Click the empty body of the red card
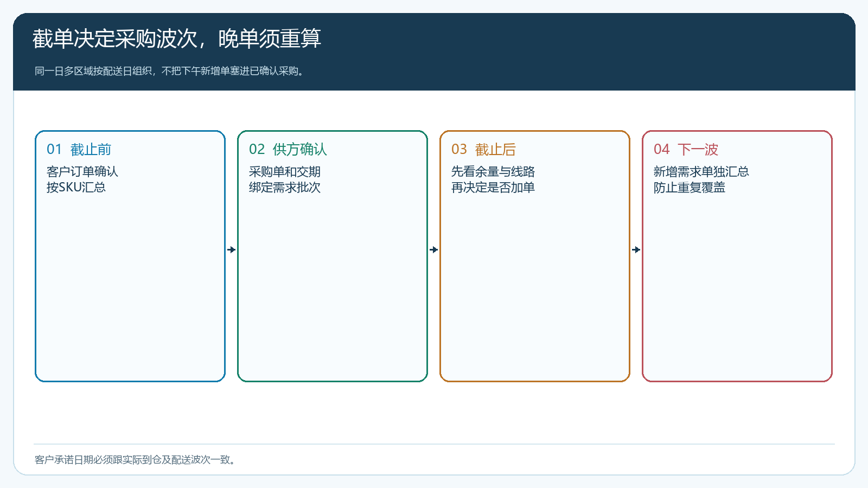 click(x=737, y=287)
